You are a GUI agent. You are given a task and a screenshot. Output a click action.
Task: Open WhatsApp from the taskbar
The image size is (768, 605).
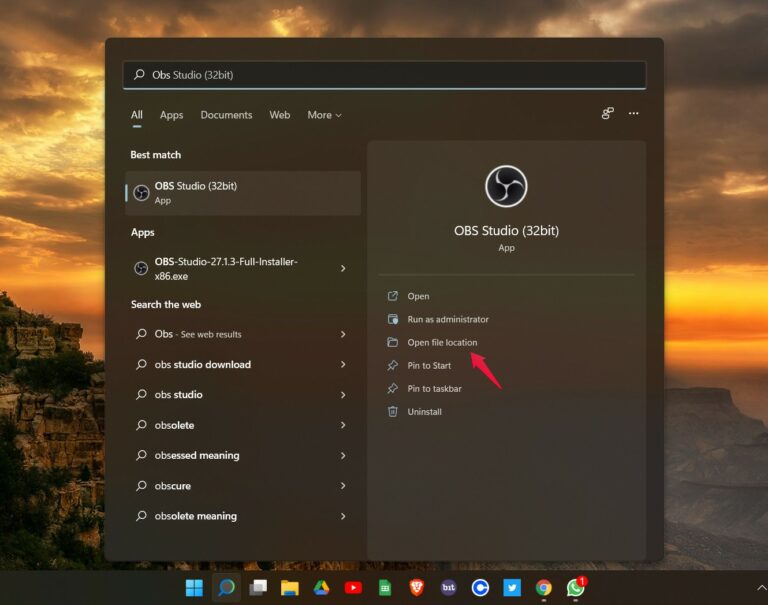[x=576, y=587]
